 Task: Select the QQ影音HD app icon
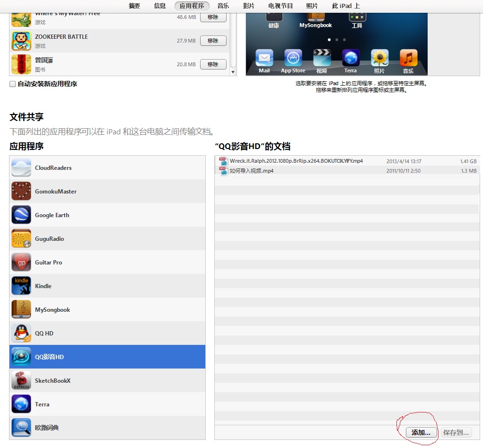[21, 357]
